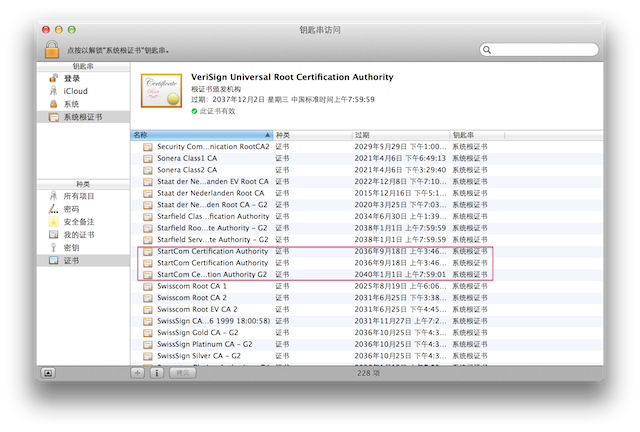Viewport: 640px width, 432px height.
Task: Select the 证书 category
Action: 83,261
